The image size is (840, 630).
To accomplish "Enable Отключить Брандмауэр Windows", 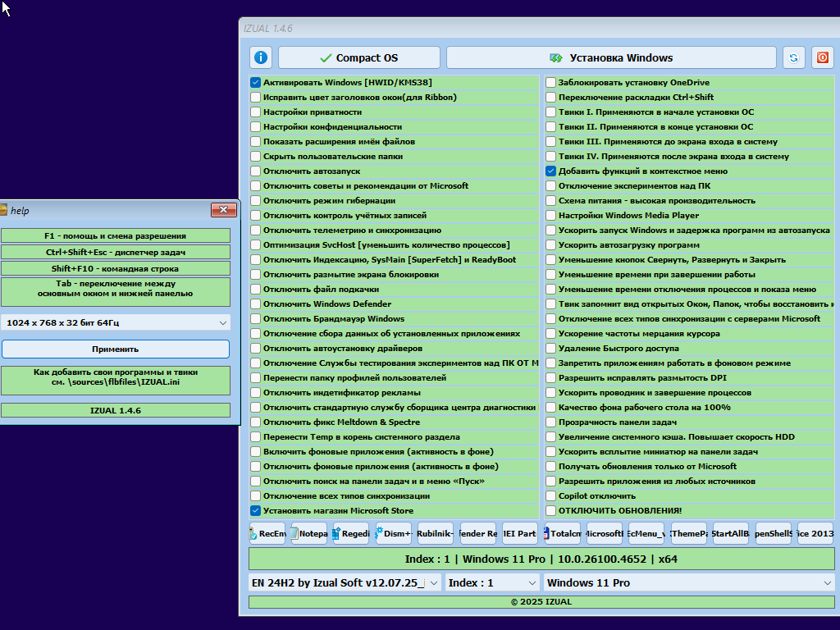I will click(x=256, y=319).
